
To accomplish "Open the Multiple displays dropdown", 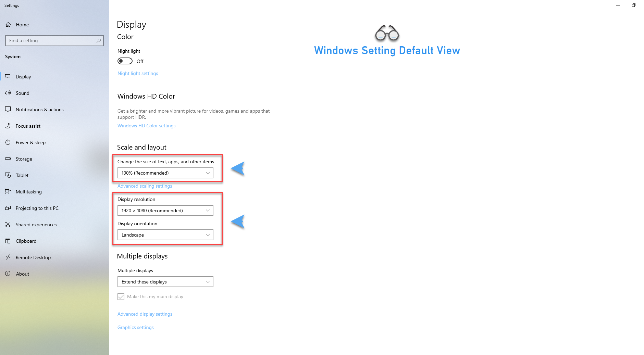I will coord(165,282).
